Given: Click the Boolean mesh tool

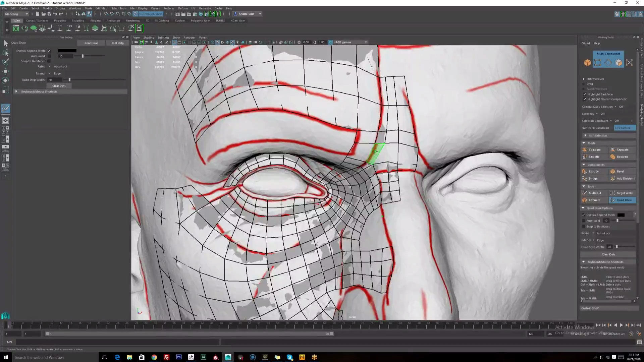Looking at the screenshot, I should [x=622, y=157].
